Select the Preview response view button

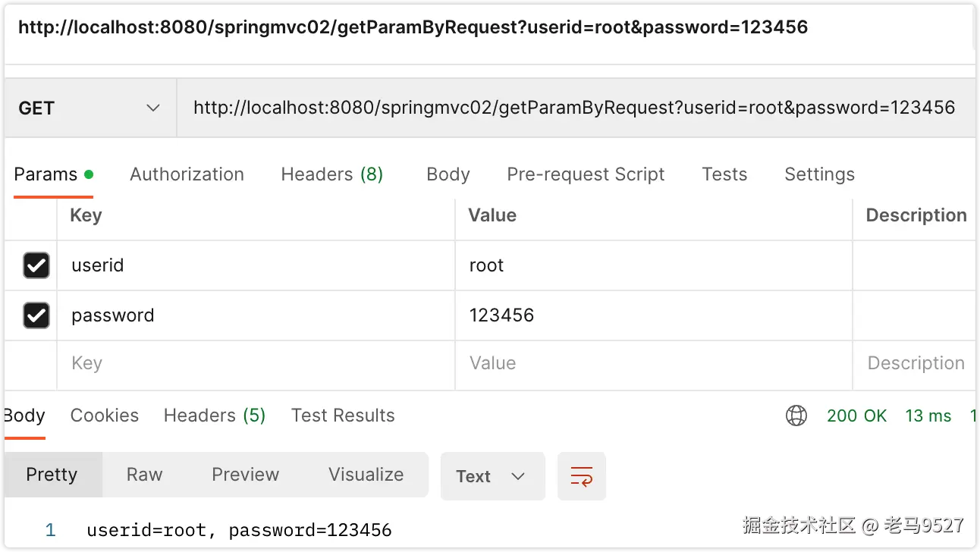(x=245, y=475)
